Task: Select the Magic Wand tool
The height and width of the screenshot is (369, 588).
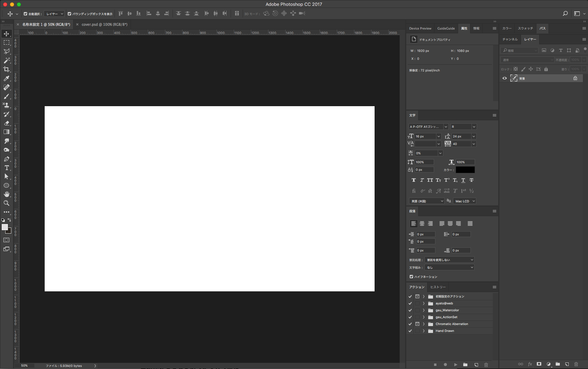Action: [7, 60]
